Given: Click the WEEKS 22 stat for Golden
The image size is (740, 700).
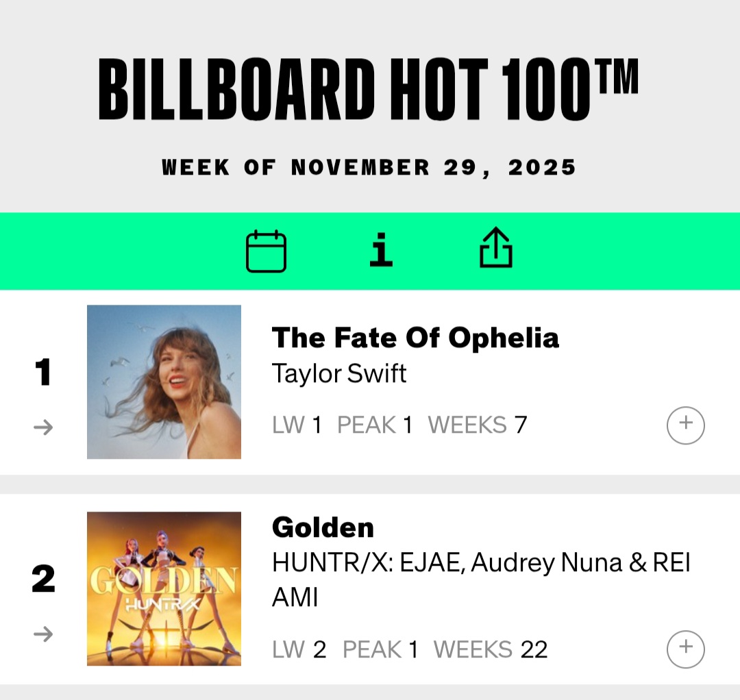Looking at the screenshot, I should click(491, 649).
